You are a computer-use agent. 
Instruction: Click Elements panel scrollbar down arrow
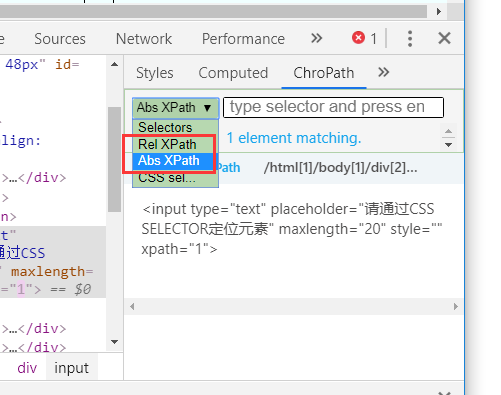(x=115, y=342)
